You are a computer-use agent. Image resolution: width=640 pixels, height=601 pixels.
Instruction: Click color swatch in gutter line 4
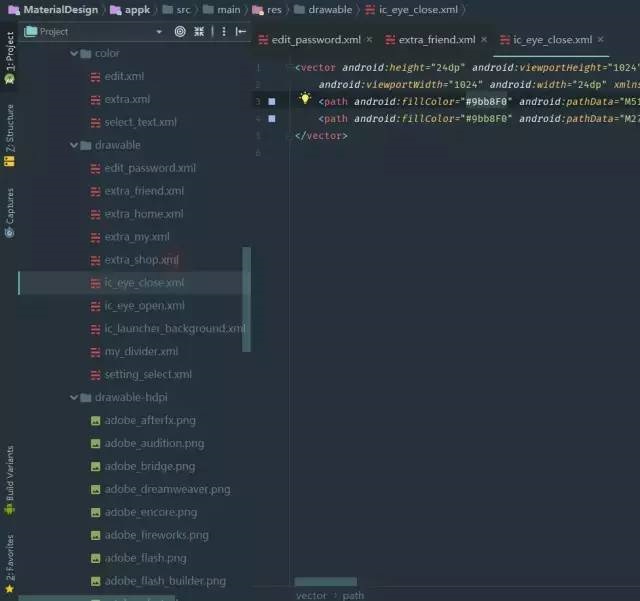click(x=272, y=119)
